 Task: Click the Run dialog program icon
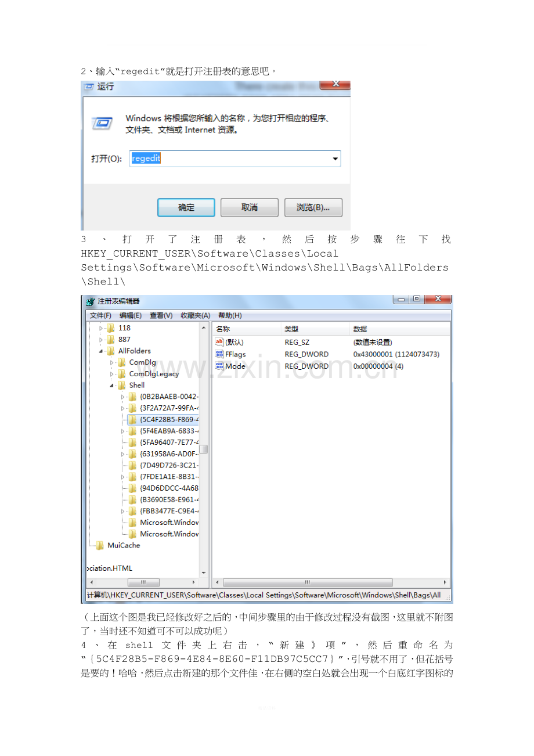103,123
